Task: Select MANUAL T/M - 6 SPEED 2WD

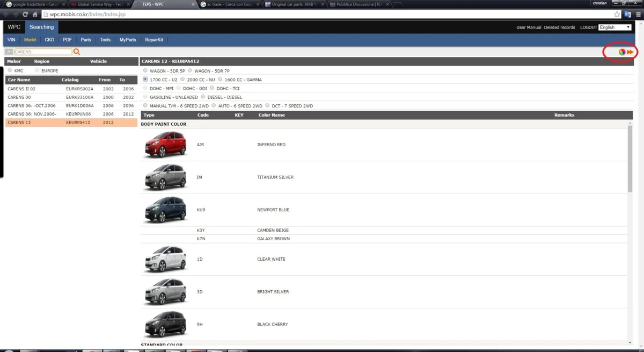Action: click(145, 106)
